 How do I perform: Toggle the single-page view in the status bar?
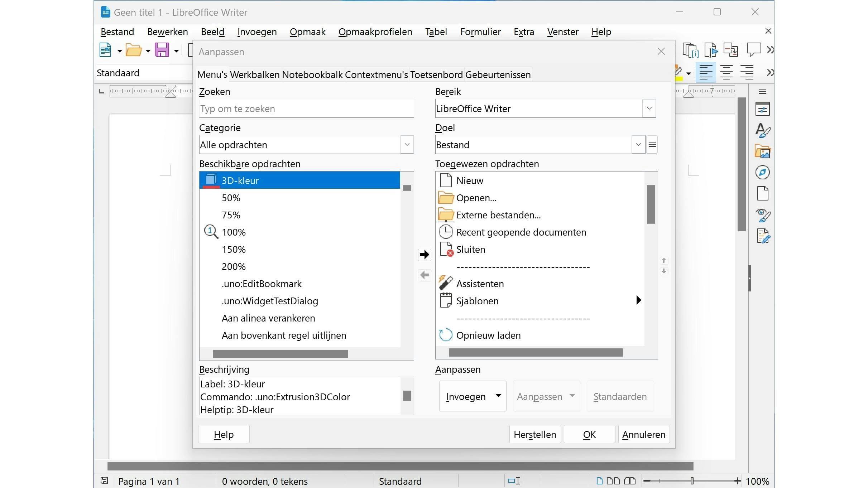(x=599, y=481)
